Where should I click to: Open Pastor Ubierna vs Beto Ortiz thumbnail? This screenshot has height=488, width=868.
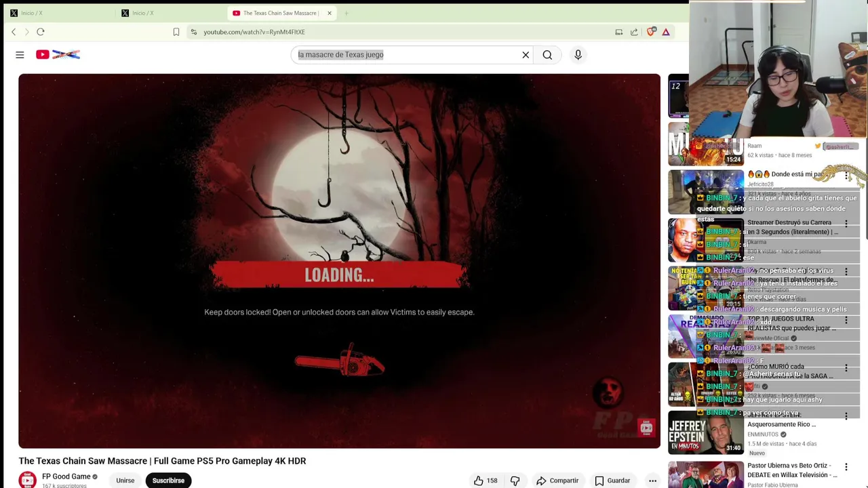[x=705, y=474]
